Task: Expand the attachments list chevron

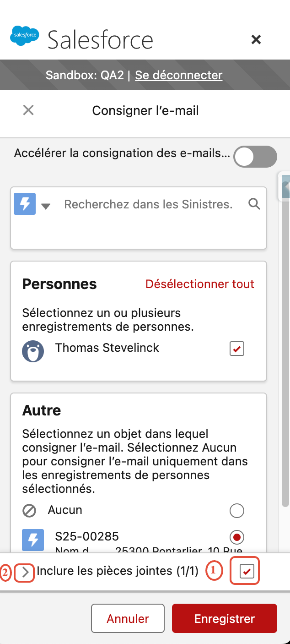Action: point(25,572)
